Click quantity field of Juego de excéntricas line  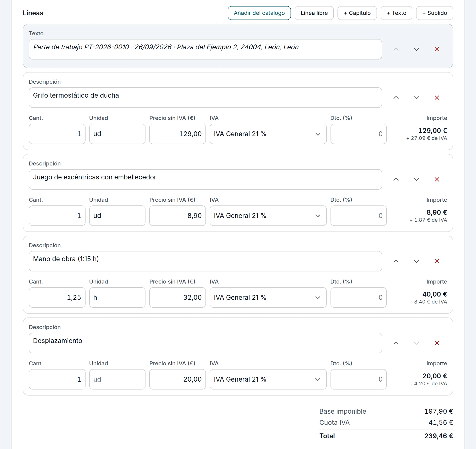pos(57,216)
